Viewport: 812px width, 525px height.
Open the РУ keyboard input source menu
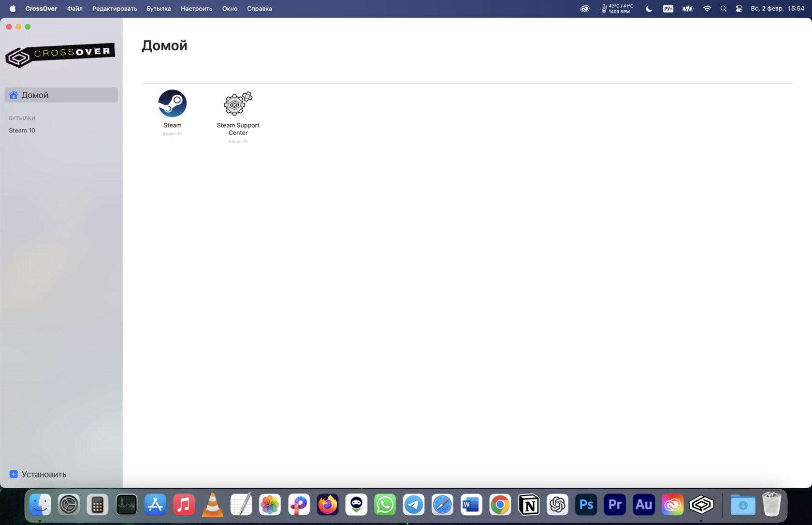668,9
